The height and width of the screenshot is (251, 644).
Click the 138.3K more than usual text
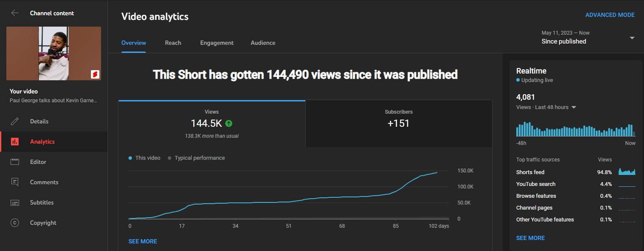pyautogui.click(x=212, y=136)
